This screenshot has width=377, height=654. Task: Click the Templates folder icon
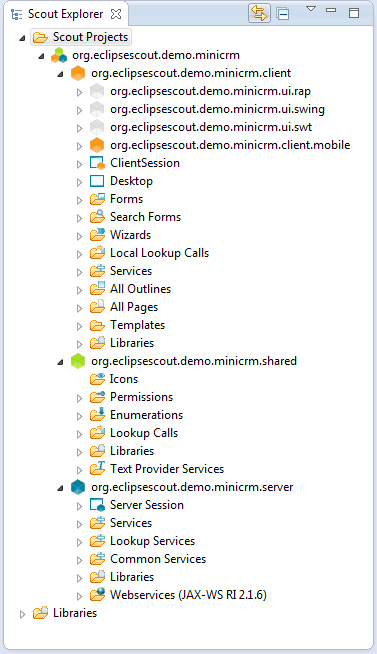(x=97, y=325)
